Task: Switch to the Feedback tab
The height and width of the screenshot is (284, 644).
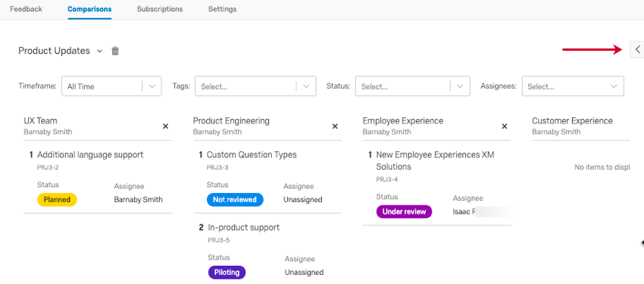Action: [26, 9]
